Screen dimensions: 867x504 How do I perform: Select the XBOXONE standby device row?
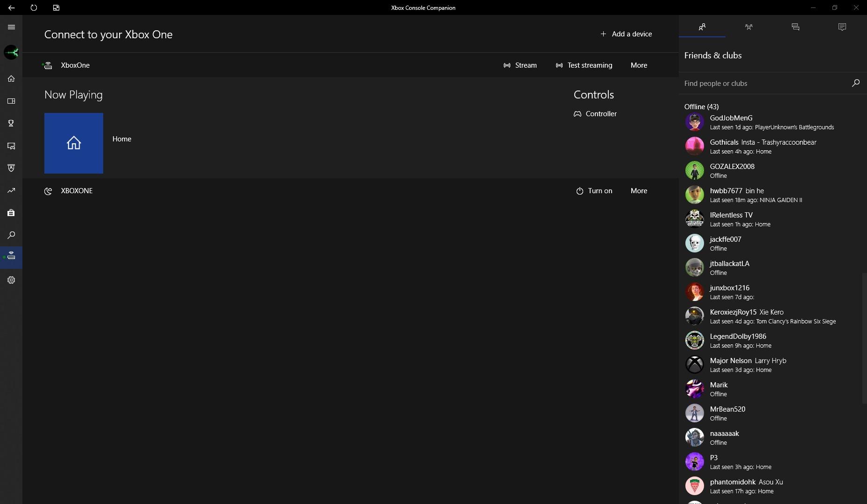point(350,191)
